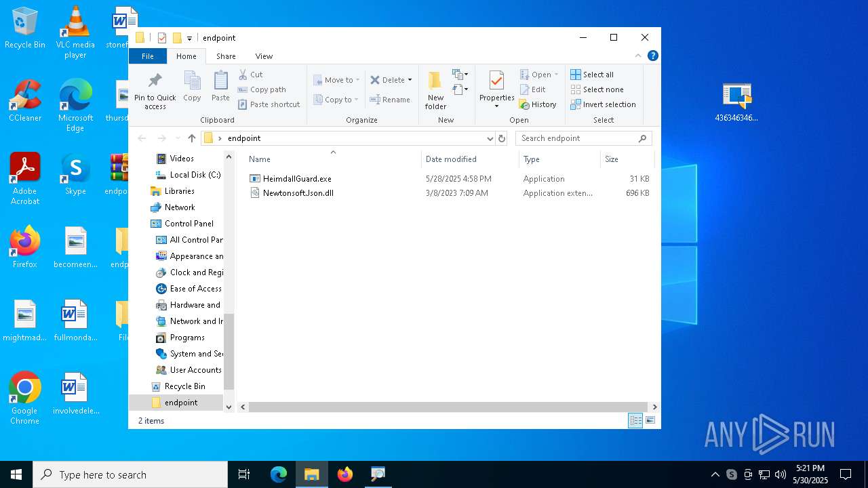Open Easy access dropdown in New group
Screen dimensions: 868x488
(x=460, y=89)
